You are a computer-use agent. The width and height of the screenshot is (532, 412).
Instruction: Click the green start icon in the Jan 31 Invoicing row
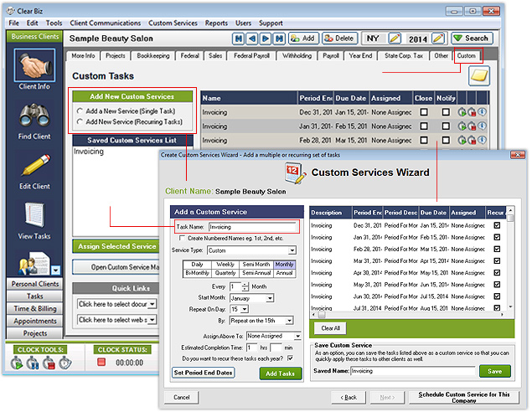pyautogui.click(x=462, y=126)
